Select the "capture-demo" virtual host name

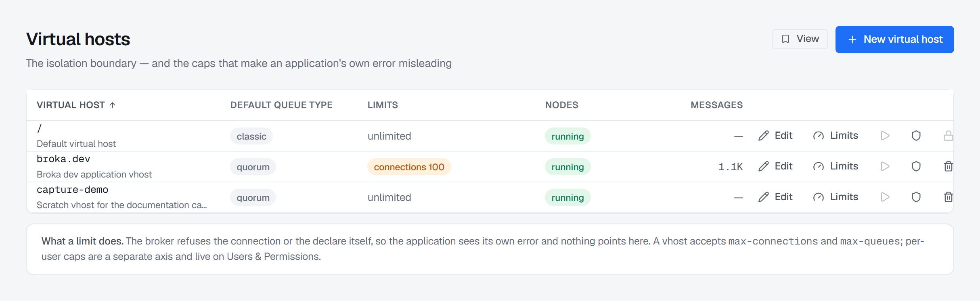(72, 190)
